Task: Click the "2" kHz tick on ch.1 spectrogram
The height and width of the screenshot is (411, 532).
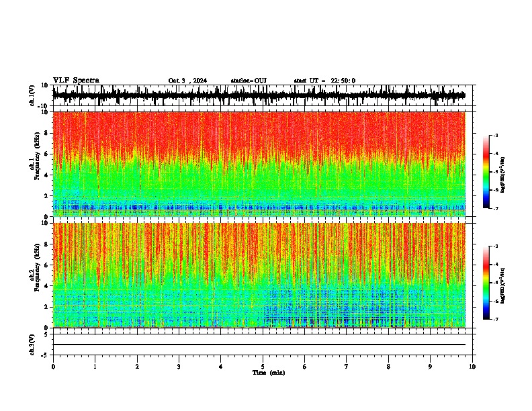Action: tap(46, 196)
